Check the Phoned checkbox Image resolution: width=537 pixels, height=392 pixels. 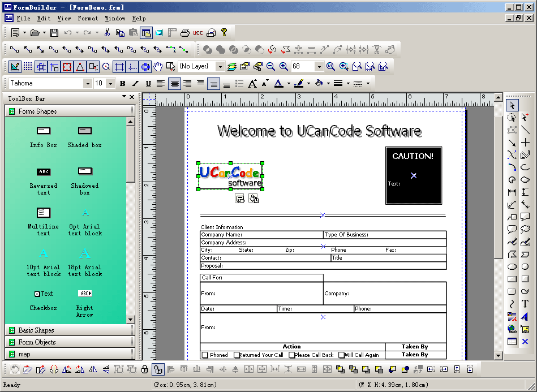(x=205, y=355)
